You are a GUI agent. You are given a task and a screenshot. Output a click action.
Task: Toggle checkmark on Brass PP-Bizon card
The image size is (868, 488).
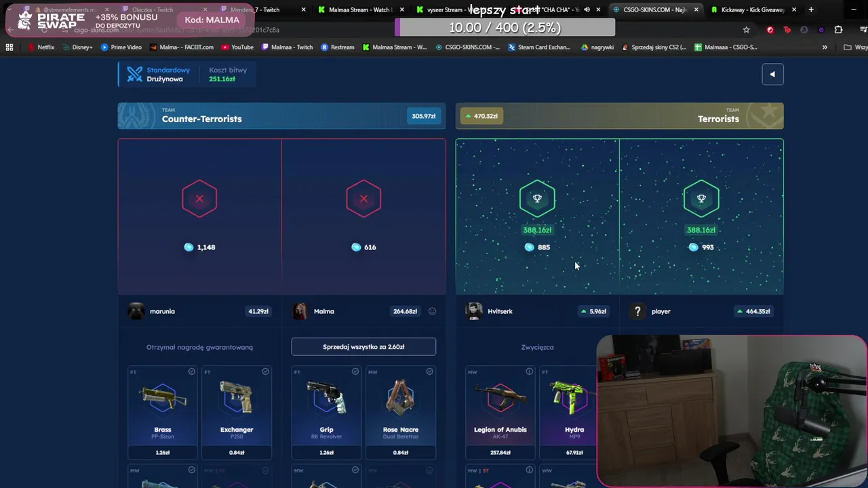click(x=191, y=371)
